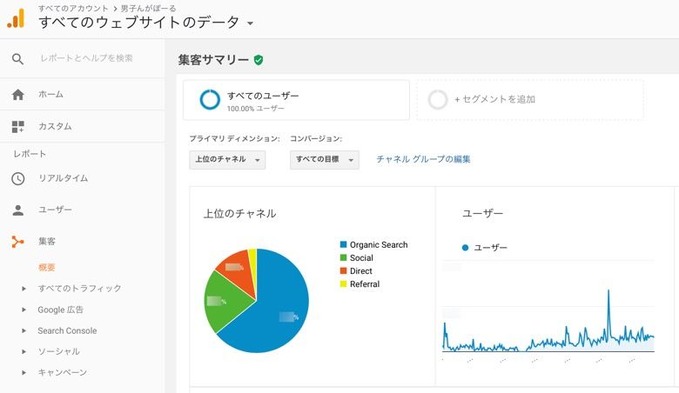Click the チャネル グループの編集 link
Image resolution: width=679 pixels, height=393 pixels.
(x=423, y=159)
